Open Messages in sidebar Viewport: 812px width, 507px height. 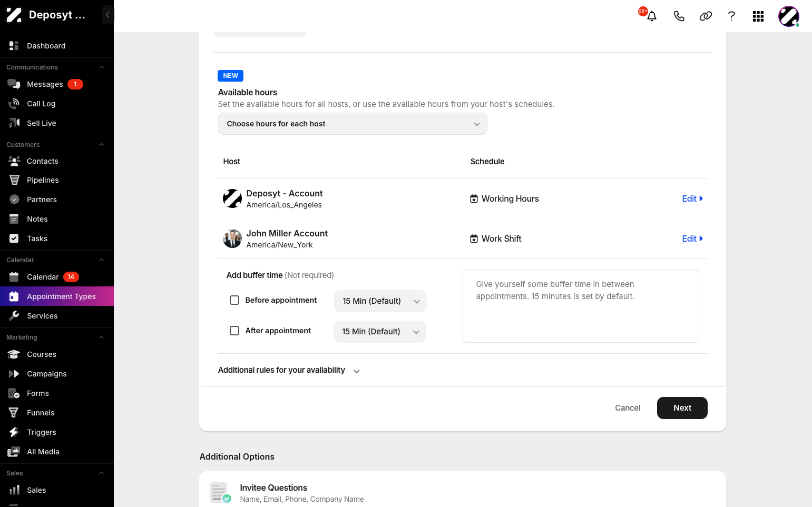(57, 84)
